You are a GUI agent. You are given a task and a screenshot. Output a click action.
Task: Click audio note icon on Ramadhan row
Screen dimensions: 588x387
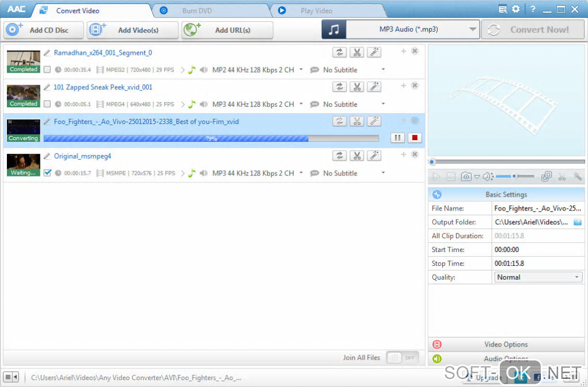[x=191, y=70]
